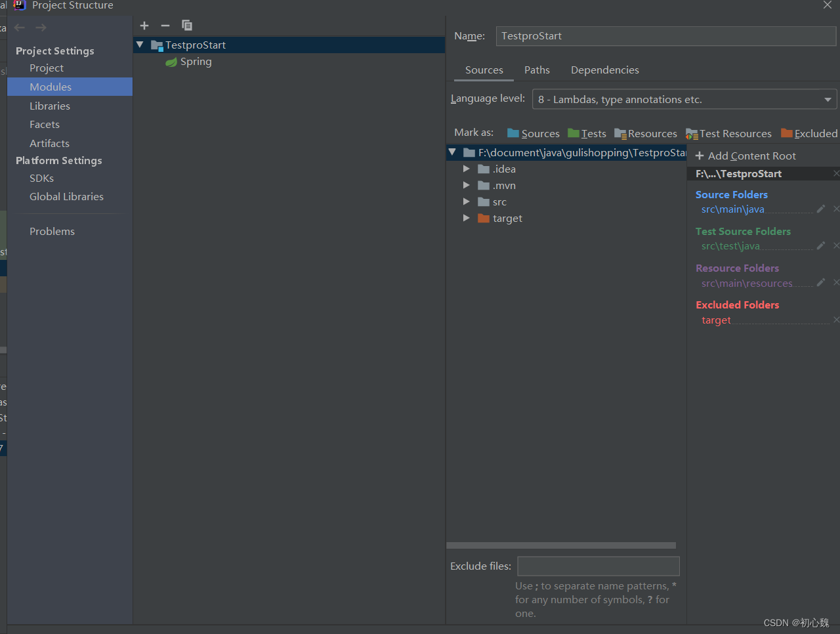Click the add module plus icon
840x634 pixels.
(x=144, y=26)
